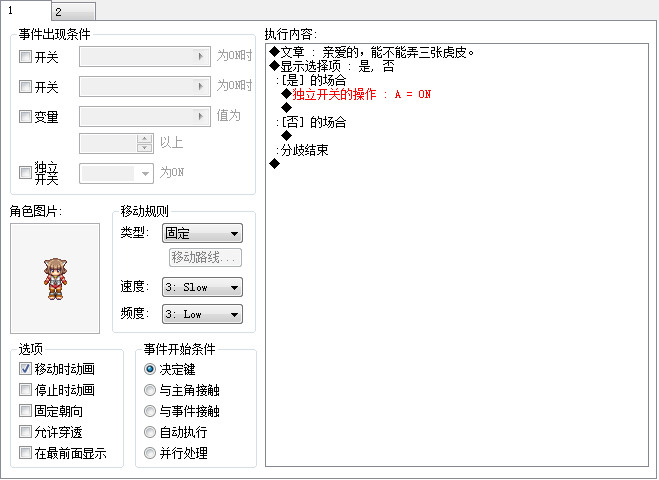Switch to event page tab 2
The width and height of the screenshot is (659, 480).
click(x=74, y=11)
